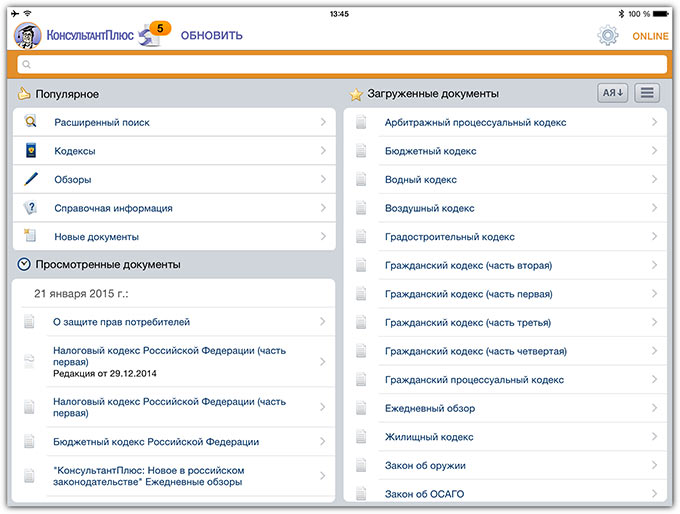The image size is (680, 514).
Task: Click the document icon for Водный кодекс
Action: (361, 180)
